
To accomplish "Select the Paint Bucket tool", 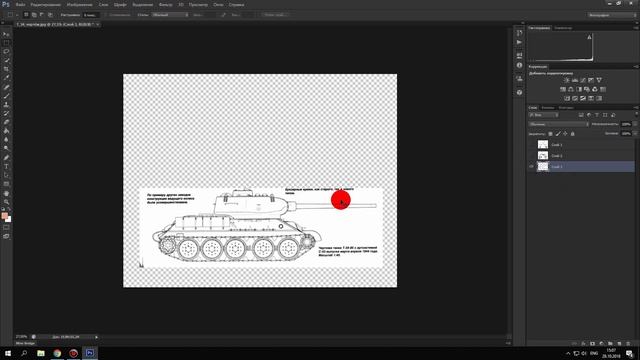I will click(6, 131).
